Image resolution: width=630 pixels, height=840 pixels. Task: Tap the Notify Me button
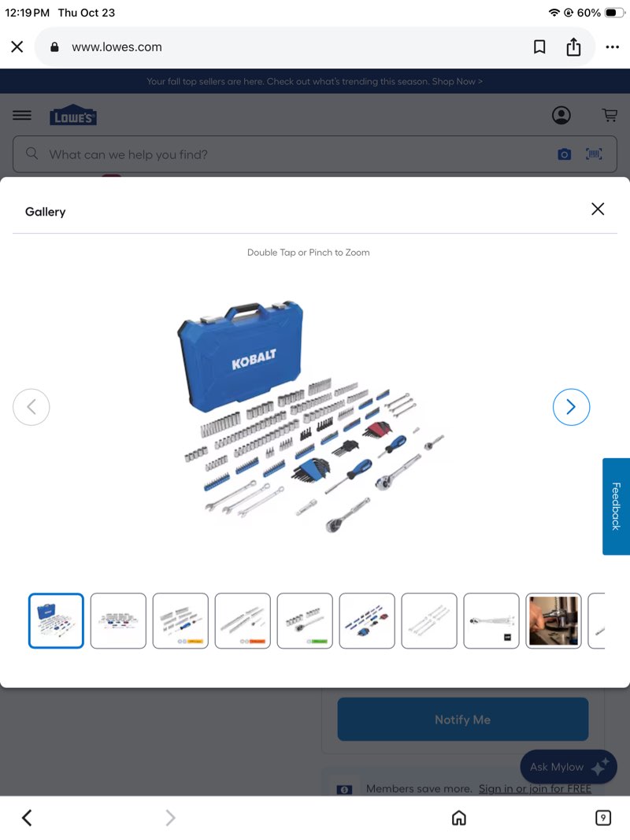463,719
